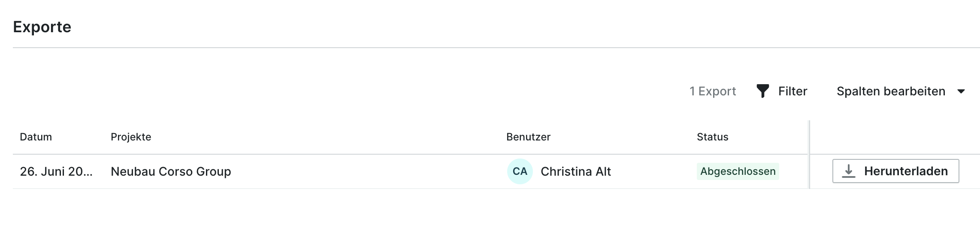Click the empty header above Herunterladen
Screen dimensions: 980x250
click(895, 137)
